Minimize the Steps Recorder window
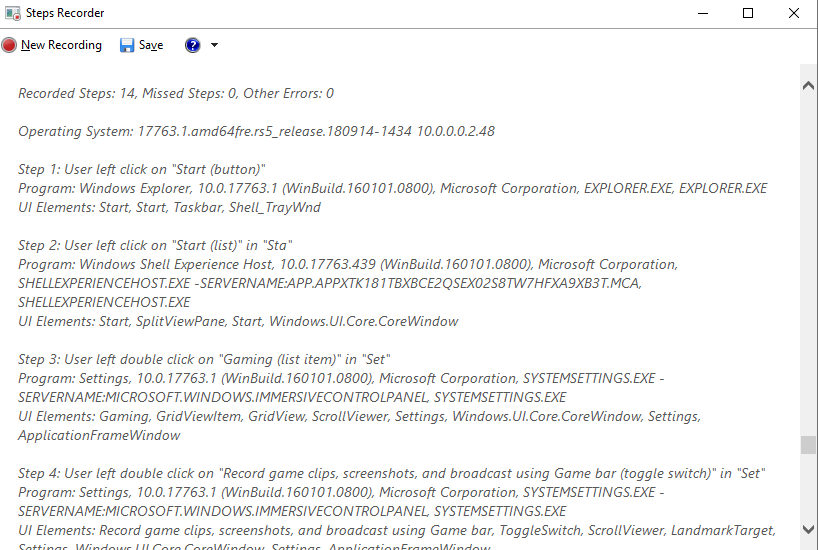Viewport: 818px width, 550px height. [x=703, y=13]
